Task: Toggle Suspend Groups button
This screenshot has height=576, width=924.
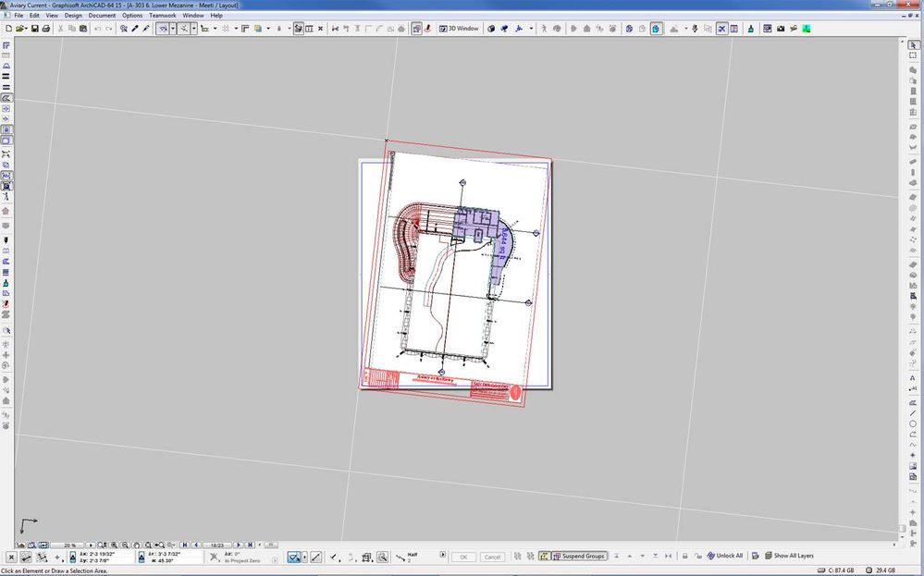Action: click(579, 556)
